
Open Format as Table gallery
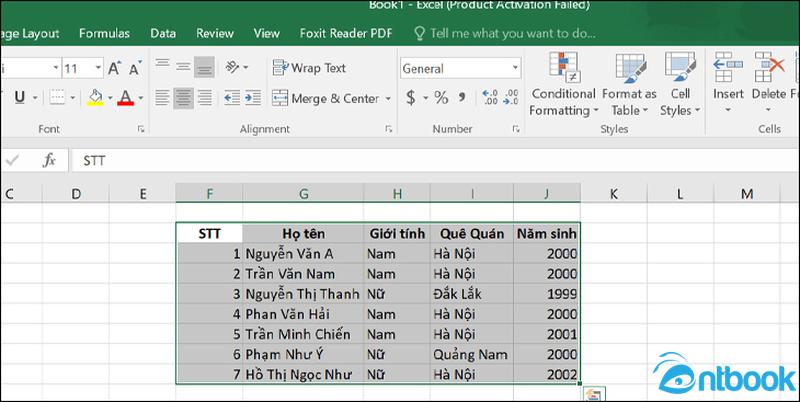click(630, 84)
